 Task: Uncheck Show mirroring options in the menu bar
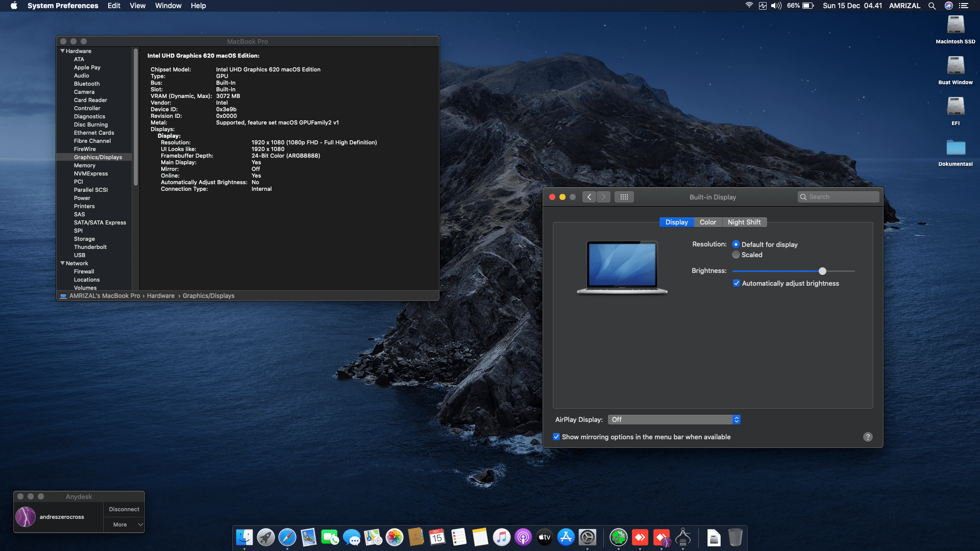click(x=556, y=437)
